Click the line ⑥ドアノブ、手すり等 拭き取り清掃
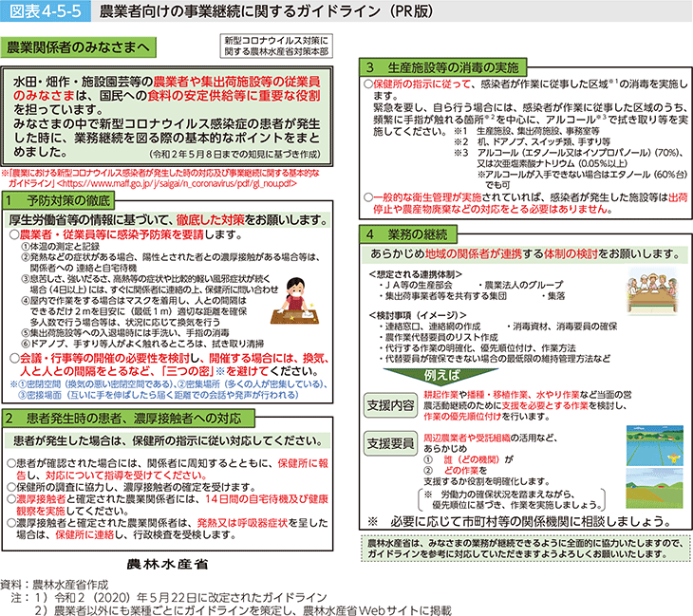Image resolution: width=693 pixels, height=616 pixels. pos(142,344)
